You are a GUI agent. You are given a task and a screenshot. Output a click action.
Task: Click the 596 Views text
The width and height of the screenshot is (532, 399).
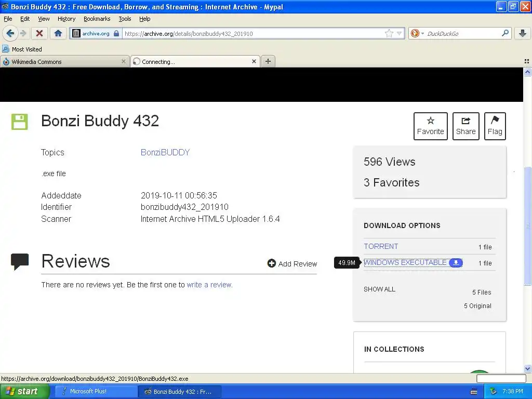point(390,162)
